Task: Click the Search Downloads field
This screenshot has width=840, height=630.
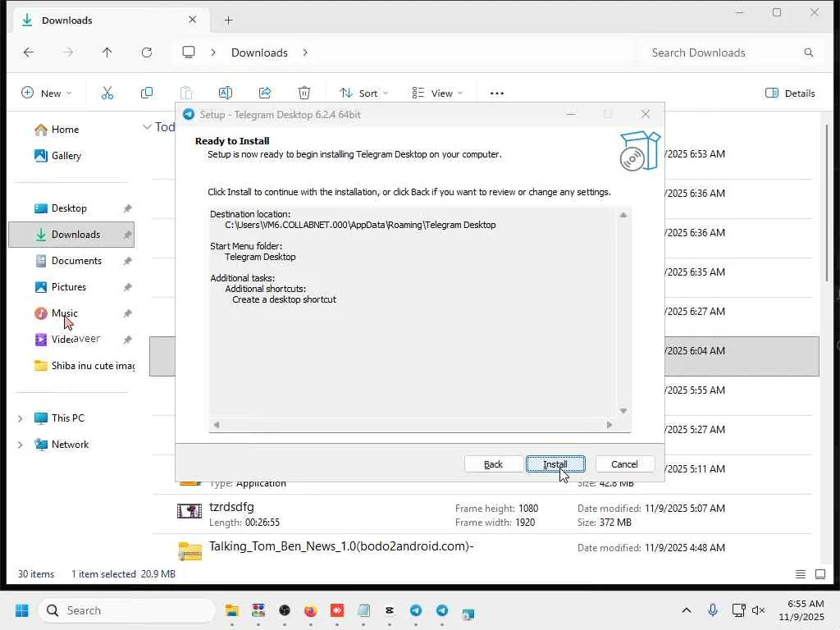Action: click(x=733, y=52)
